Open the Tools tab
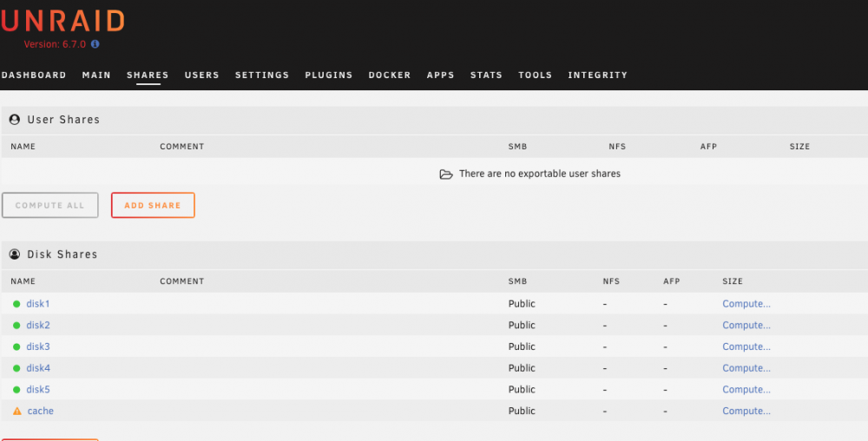Image resolution: width=868 pixels, height=441 pixels. tap(536, 75)
